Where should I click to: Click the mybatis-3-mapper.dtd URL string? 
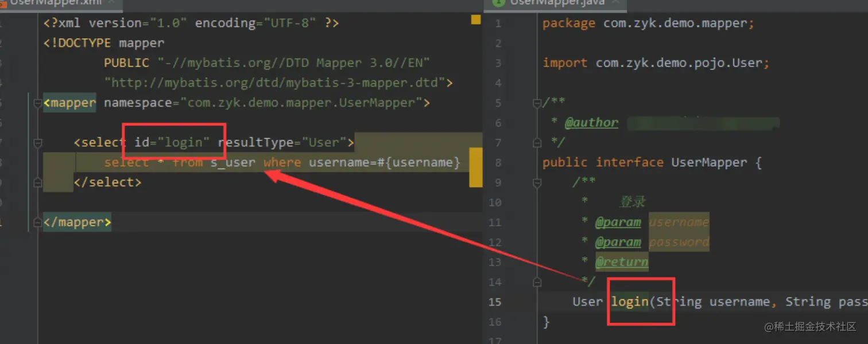tap(274, 83)
